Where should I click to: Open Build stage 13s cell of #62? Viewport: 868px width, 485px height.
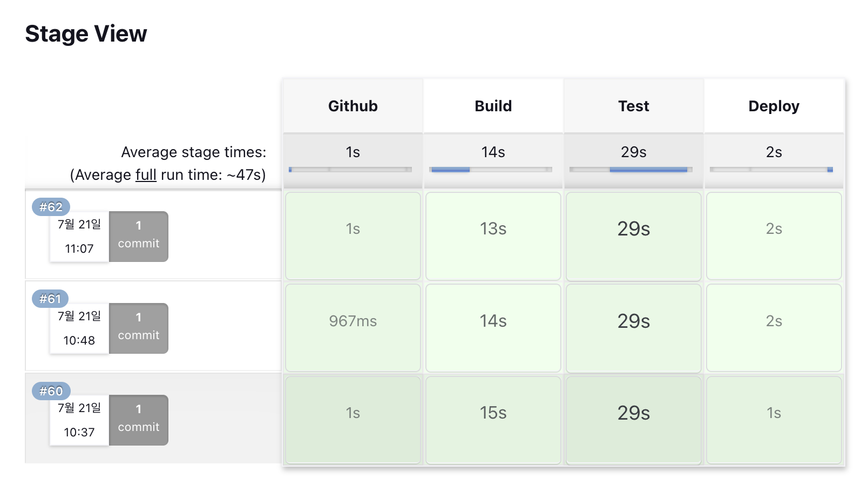[x=493, y=236]
